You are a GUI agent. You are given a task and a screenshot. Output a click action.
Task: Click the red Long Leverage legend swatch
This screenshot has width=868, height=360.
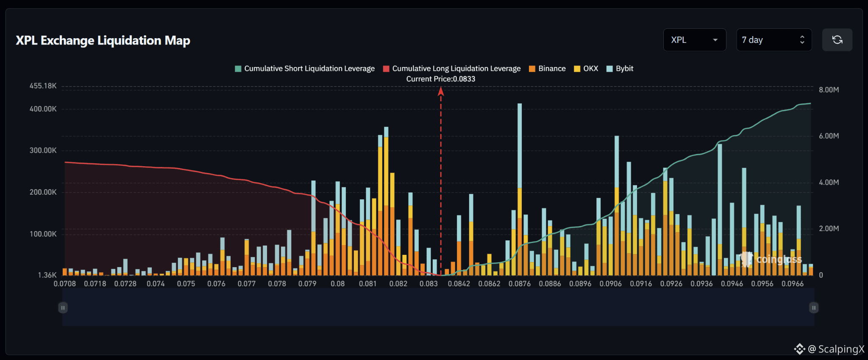click(x=386, y=69)
